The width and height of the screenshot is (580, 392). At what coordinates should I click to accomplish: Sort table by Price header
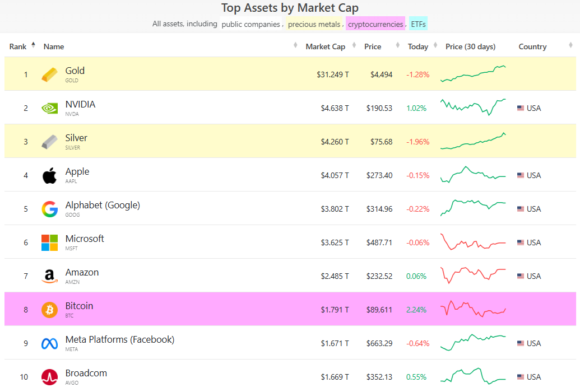tap(373, 46)
